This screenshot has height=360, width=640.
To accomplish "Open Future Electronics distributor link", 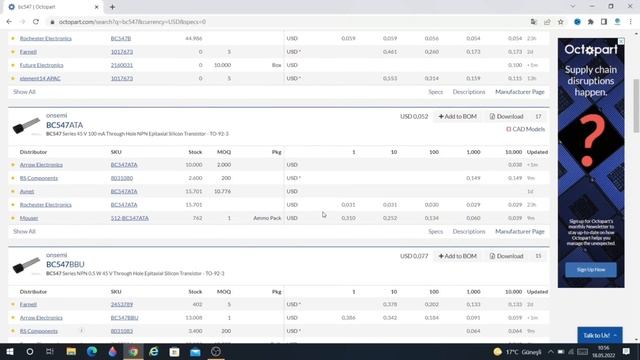I will tap(42, 65).
